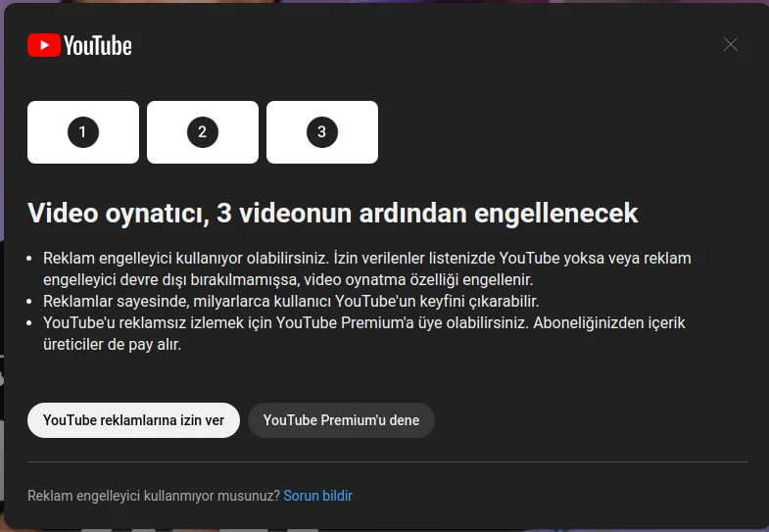Click the YouTube logo in the dialog

(79, 46)
